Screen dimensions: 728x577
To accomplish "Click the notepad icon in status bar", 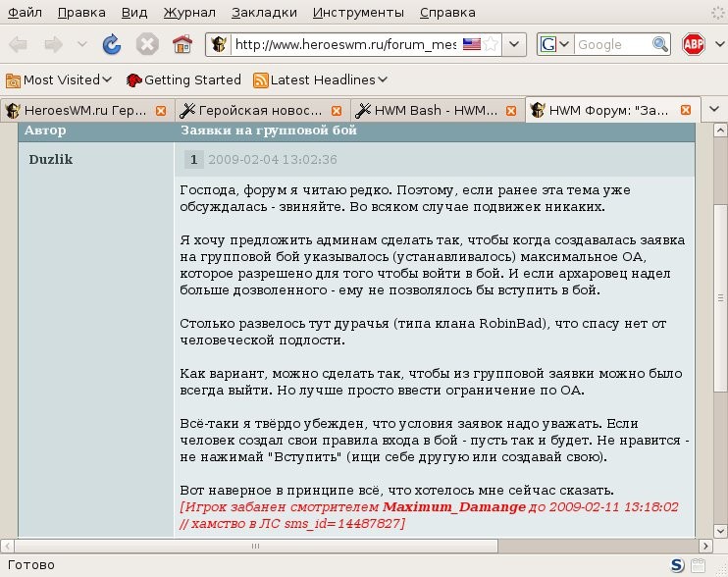I will click(x=699, y=565).
